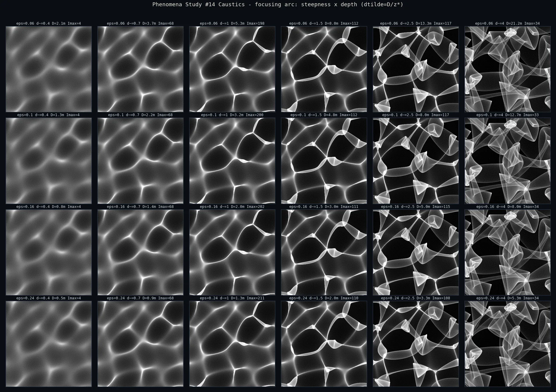The height and width of the screenshot is (392, 556).
Task: Open the caustic image eps=0.16 D=8.0m
Action: (508, 252)
